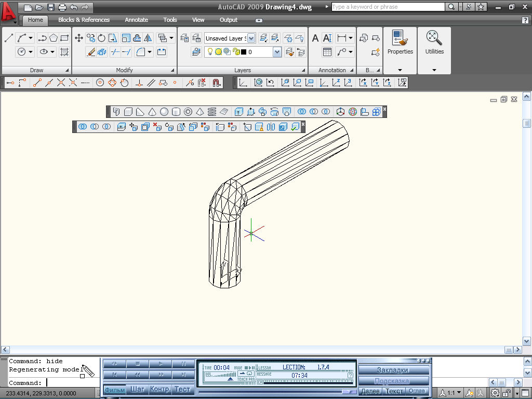Select the Line tool in Draw panel
The image size is (532, 399).
point(9,37)
